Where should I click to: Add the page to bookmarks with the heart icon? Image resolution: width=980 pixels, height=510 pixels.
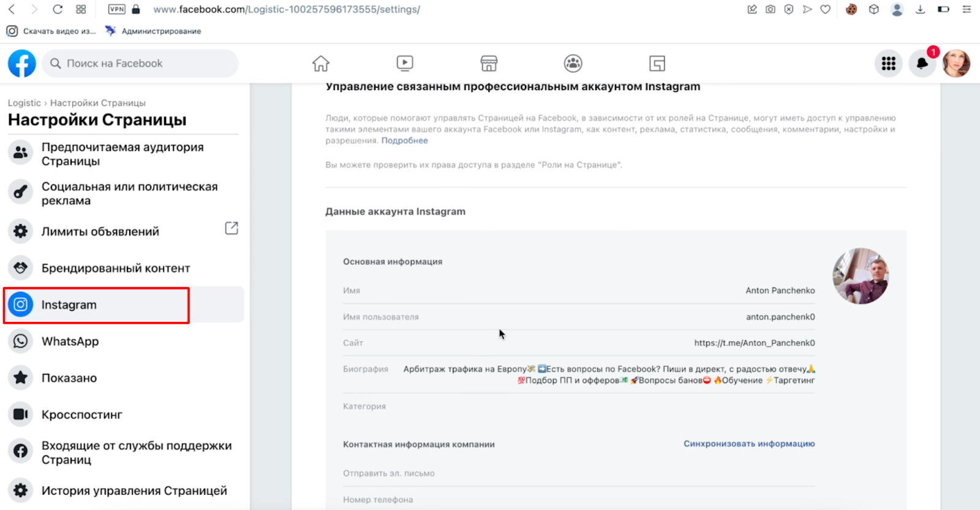click(826, 9)
